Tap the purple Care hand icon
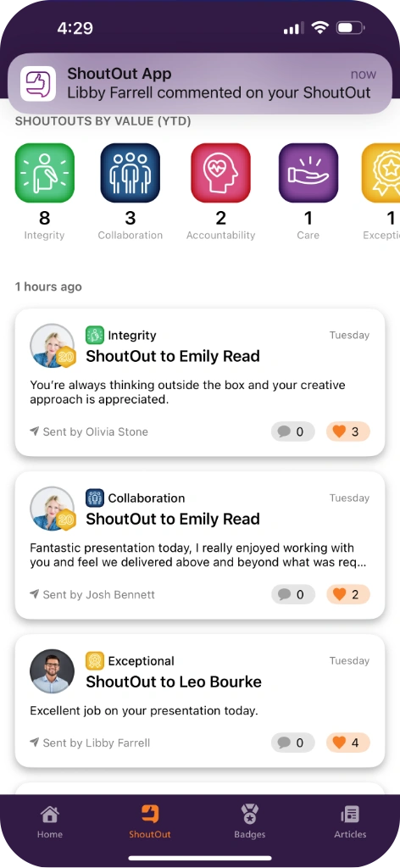This screenshot has width=400, height=868. coord(308,173)
